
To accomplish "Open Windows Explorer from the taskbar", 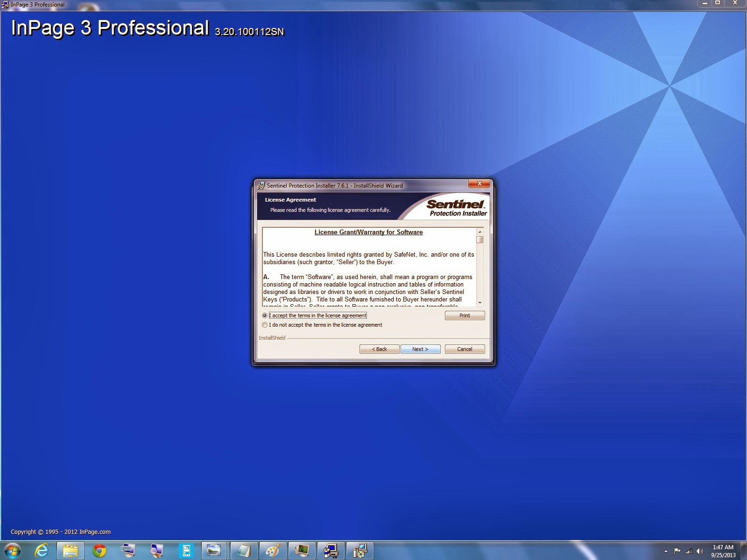I will (71, 551).
